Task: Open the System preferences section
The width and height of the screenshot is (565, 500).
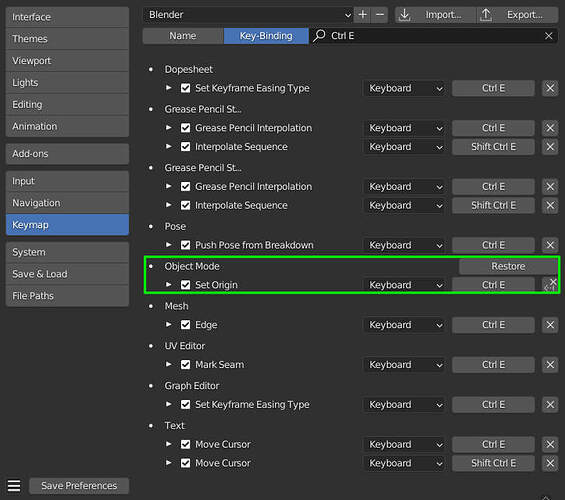Action: 67,252
